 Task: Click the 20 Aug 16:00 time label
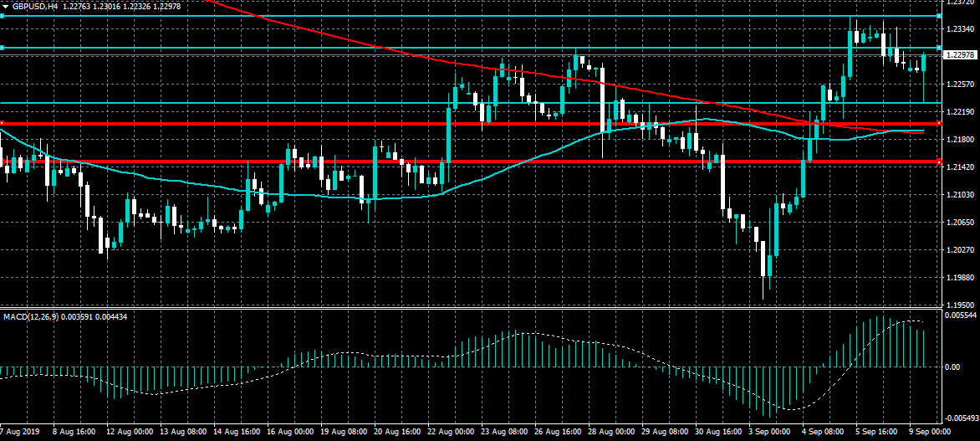point(397,433)
